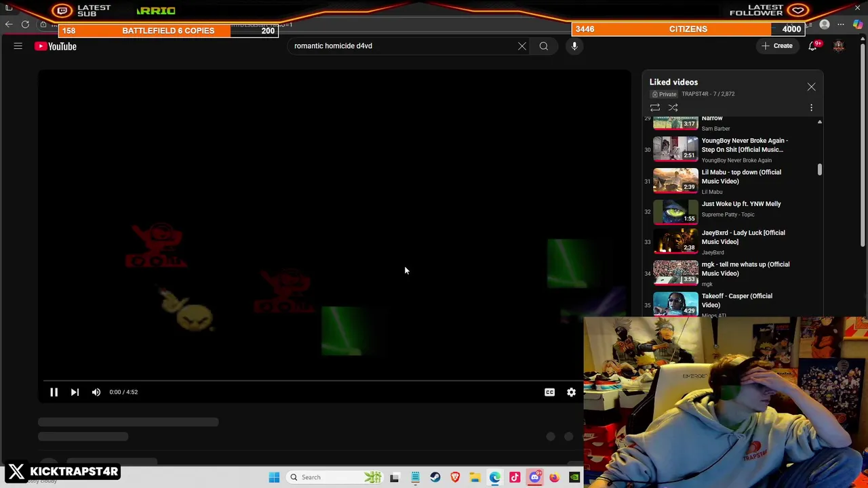
Task: Select the YoungBoy 2:51 thumbnail
Action: pos(675,149)
